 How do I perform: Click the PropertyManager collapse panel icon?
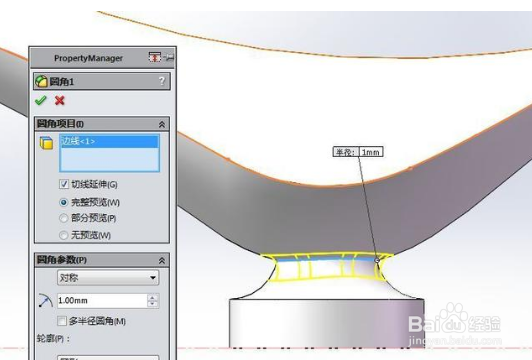coord(154,57)
